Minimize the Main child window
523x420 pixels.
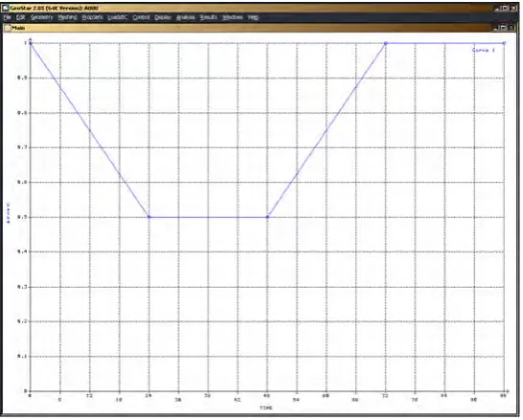tap(497, 28)
